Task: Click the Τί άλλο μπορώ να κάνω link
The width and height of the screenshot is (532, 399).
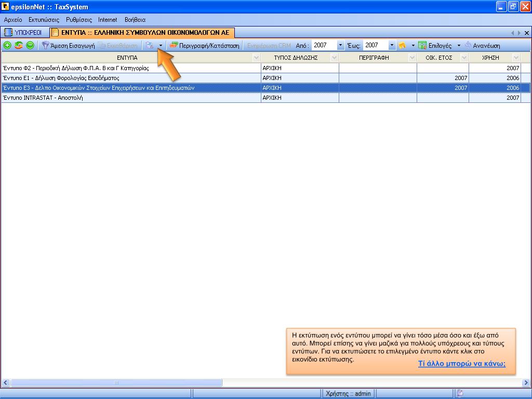Action: coord(462,364)
